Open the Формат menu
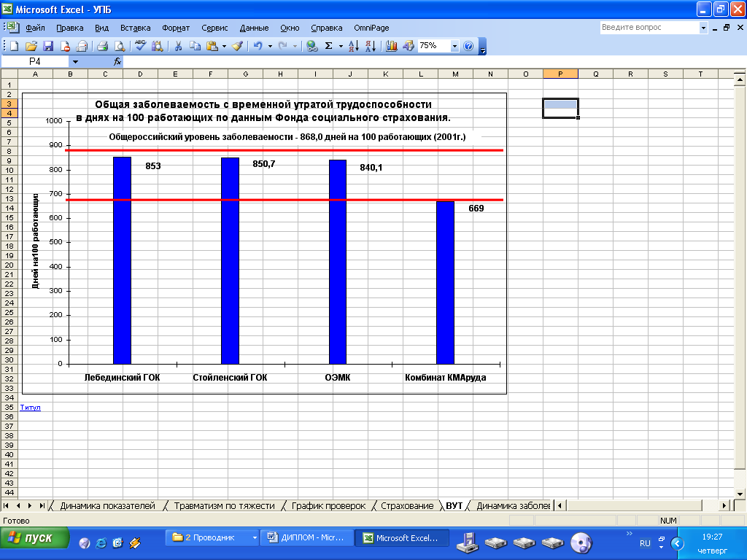The height and width of the screenshot is (560, 747). (176, 28)
